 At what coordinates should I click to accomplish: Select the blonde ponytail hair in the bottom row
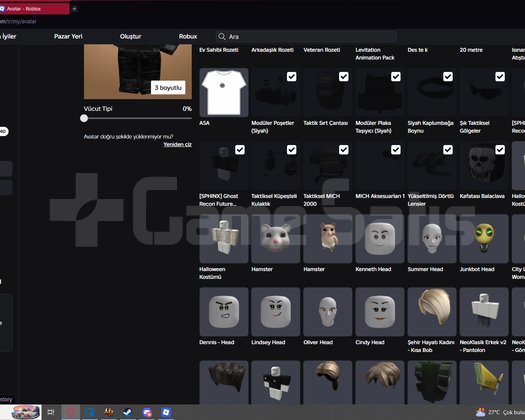click(328, 382)
